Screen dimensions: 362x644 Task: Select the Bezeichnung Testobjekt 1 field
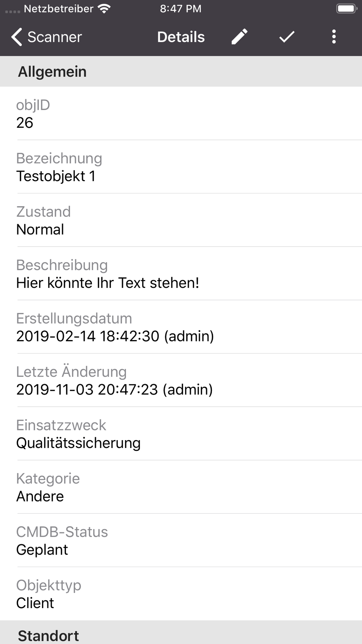(181, 167)
